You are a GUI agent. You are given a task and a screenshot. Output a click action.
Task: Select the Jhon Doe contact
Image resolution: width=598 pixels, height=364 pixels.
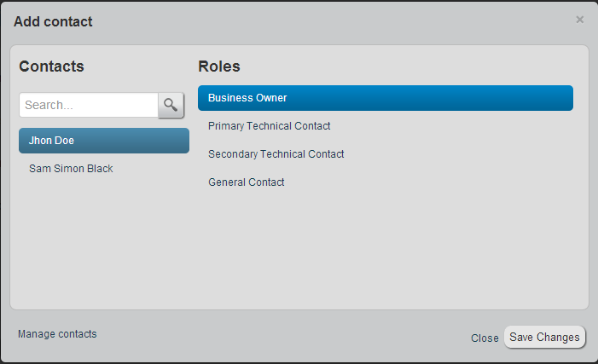coord(103,141)
